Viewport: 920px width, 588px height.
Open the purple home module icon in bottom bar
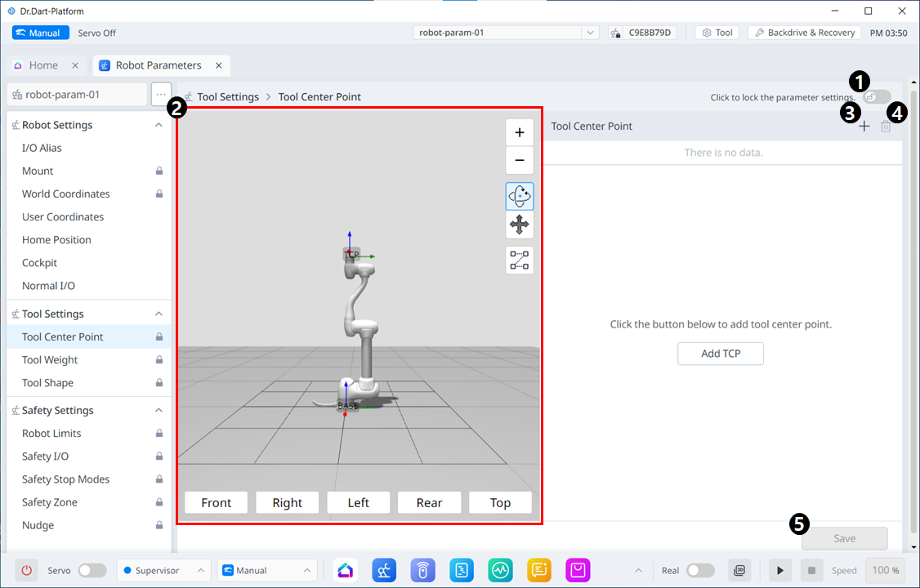[x=346, y=570]
